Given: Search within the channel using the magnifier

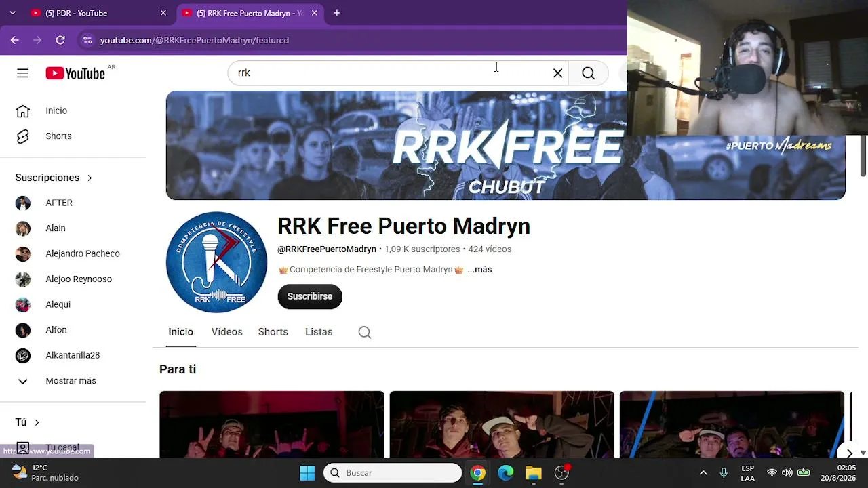Looking at the screenshot, I should [365, 332].
